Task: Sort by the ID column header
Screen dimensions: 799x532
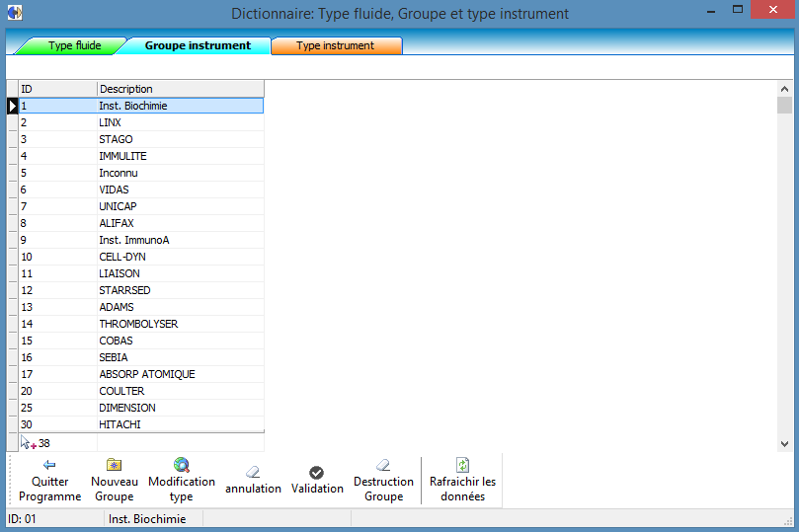Action: pos(57,89)
